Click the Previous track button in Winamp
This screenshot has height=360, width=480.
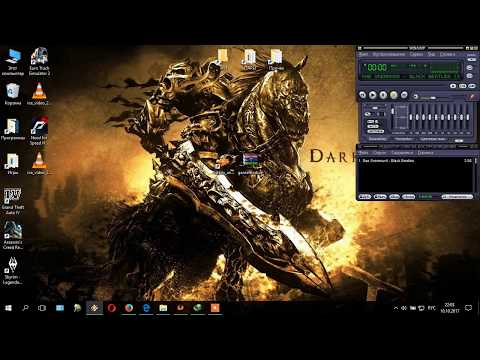click(362, 95)
